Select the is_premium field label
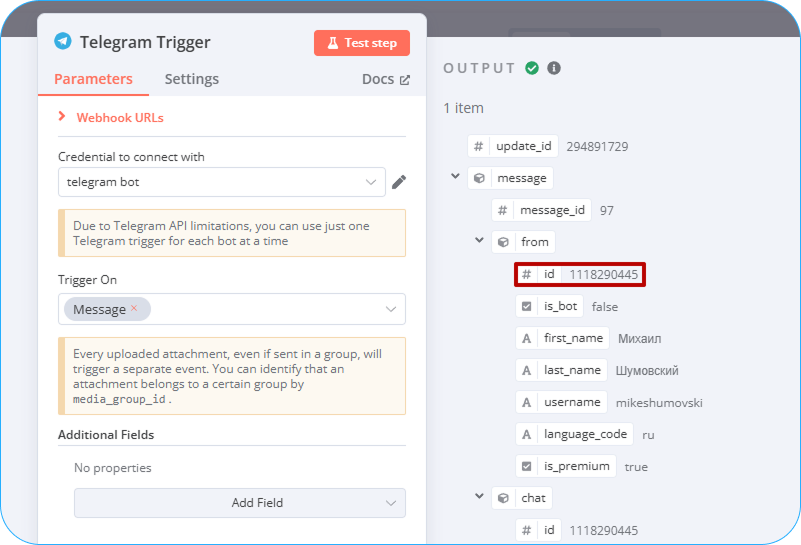Screen dimensions: 801x545 click(x=577, y=466)
